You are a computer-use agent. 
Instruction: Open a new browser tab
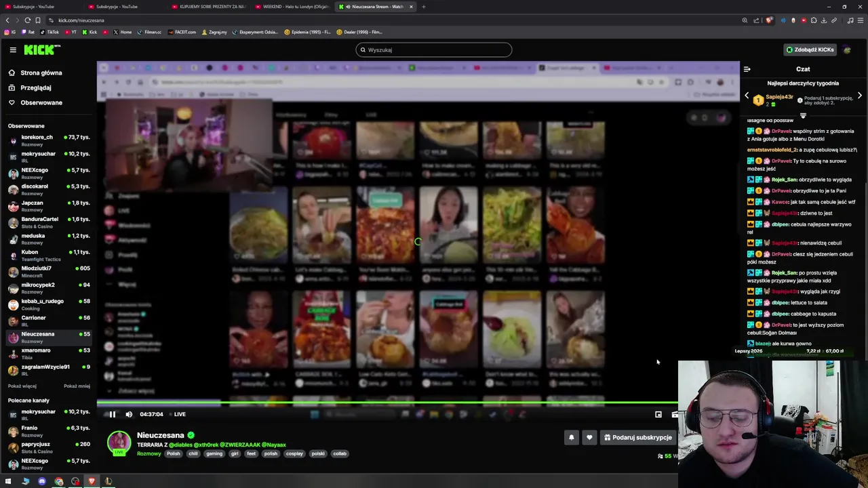click(424, 7)
